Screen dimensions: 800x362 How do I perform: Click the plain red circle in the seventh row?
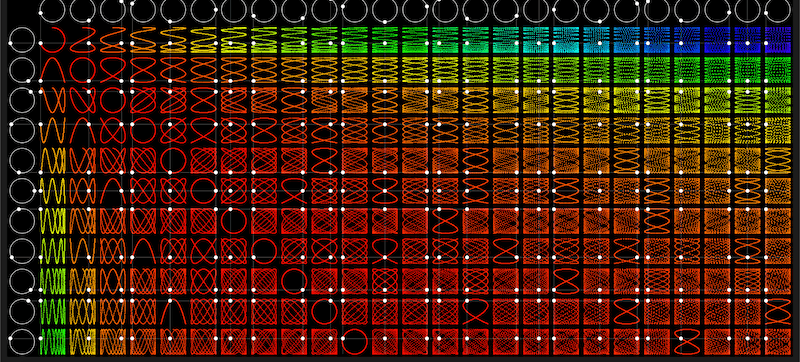coord(234,221)
